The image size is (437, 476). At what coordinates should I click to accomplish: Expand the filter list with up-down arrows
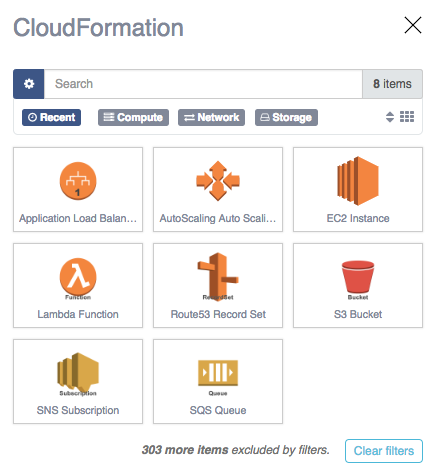pos(390,117)
